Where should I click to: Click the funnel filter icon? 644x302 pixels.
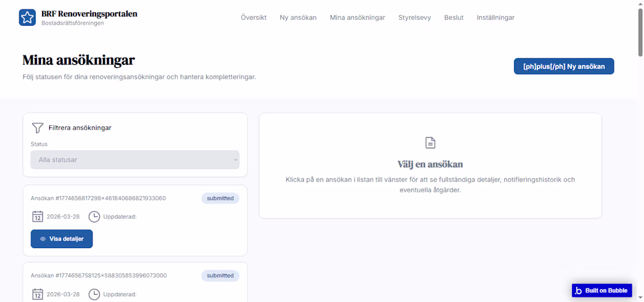37,128
